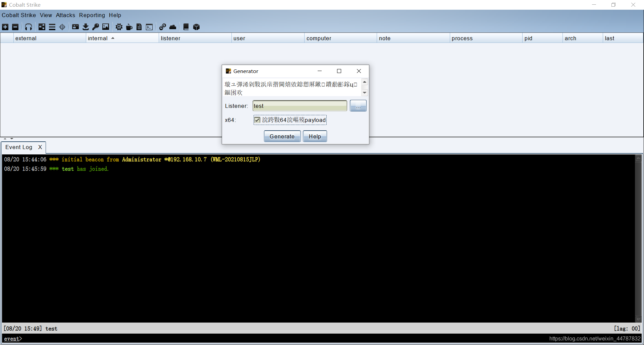
Task: Sort by the listener column header
Action: point(195,38)
